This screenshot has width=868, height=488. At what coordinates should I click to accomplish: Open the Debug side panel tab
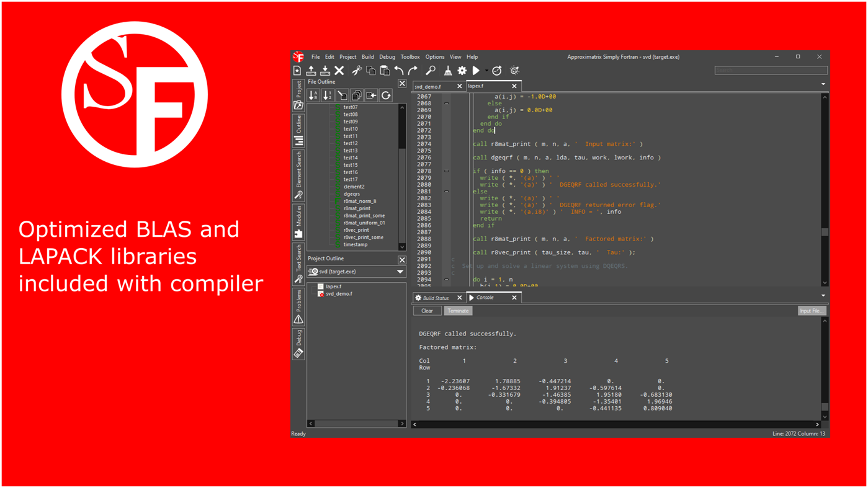pos(298,344)
